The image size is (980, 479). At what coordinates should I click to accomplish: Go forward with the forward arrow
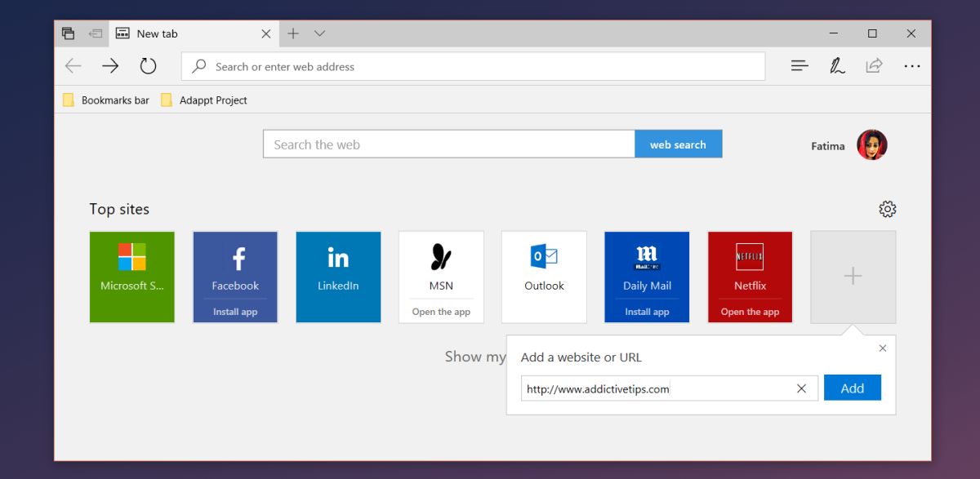tap(110, 66)
